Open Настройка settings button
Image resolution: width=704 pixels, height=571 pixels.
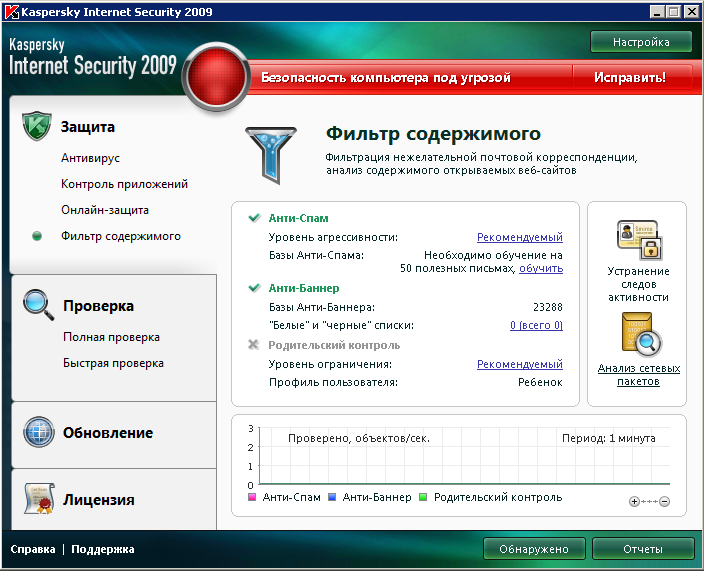coord(641,42)
